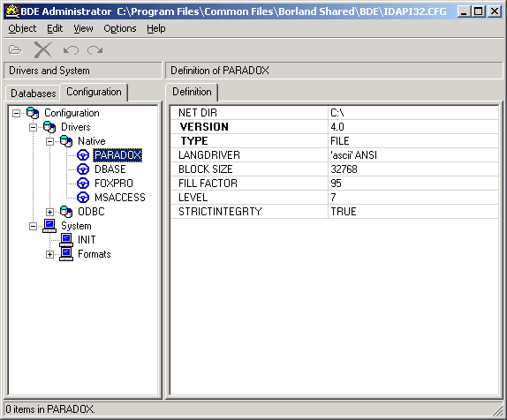Open the Edit menu
Screen dimensions: 507x420
pos(55,29)
